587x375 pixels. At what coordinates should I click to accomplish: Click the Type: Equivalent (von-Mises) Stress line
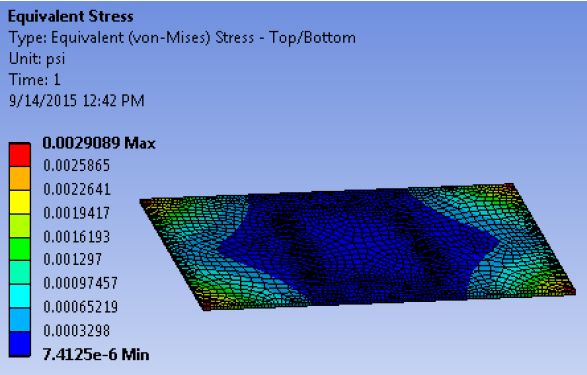pos(182,38)
